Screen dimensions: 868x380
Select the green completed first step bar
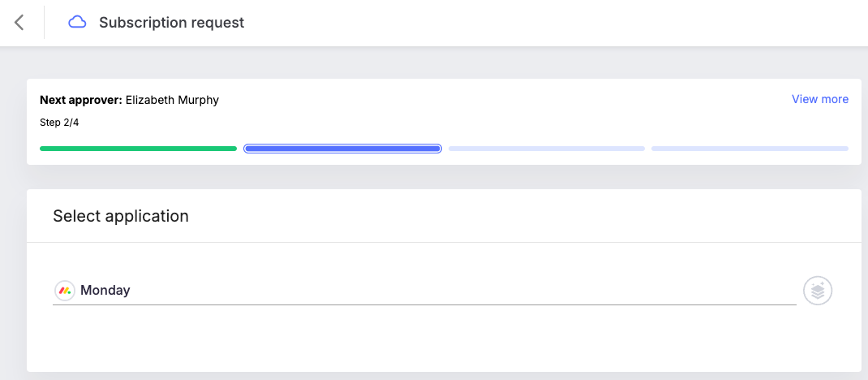click(x=139, y=149)
